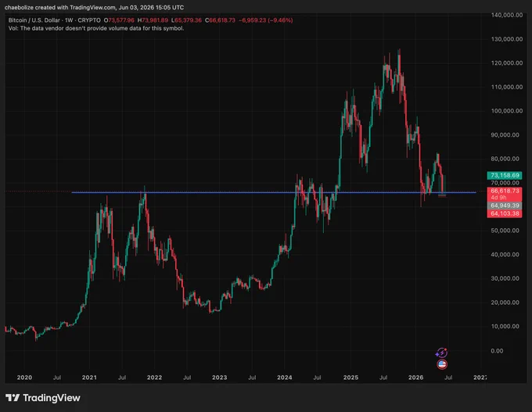Click the Jul label after 2026
The image size is (532, 412).
pos(448,378)
